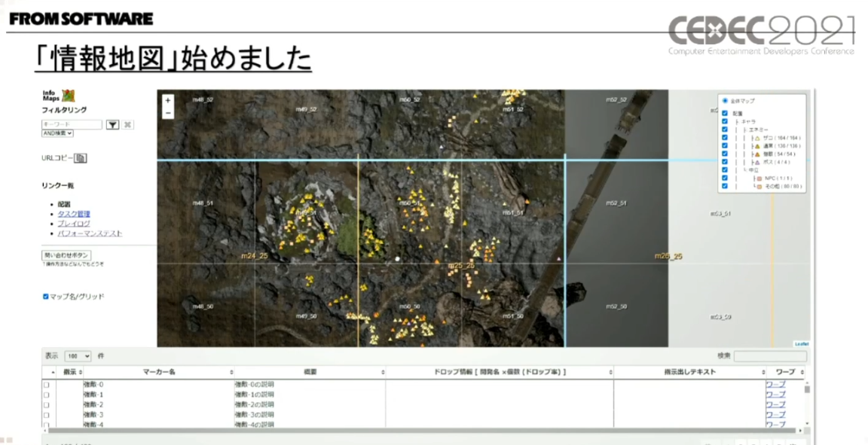Viewport: 868px width, 445px height.
Task: Open the タスク管理 link
Action: coord(74,214)
